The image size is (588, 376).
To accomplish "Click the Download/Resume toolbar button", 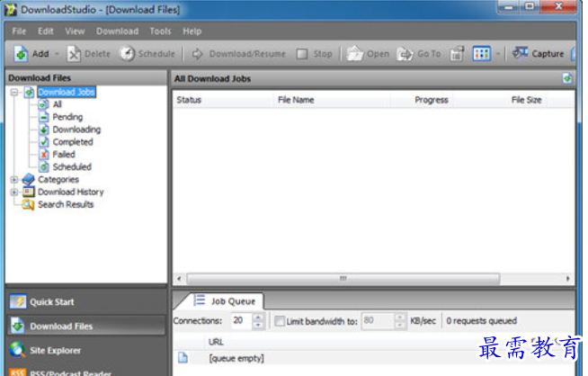I will (x=238, y=54).
